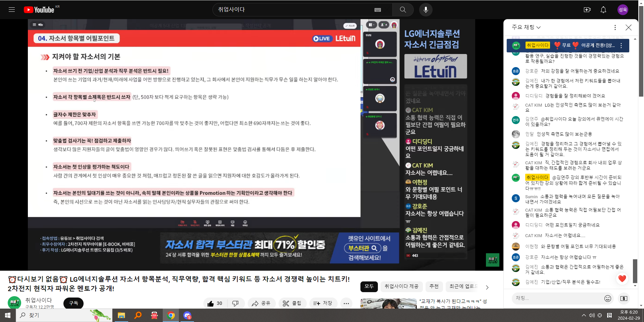Go to YouTube home via the logo
644x322 pixels.
[x=39, y=10]
